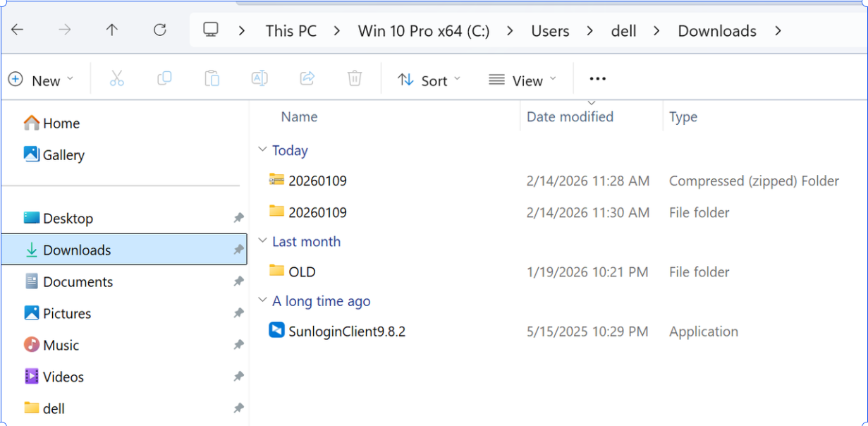Click the Cut scissors icon
This screenshot has height=426, width=868.
click(117, 79)
